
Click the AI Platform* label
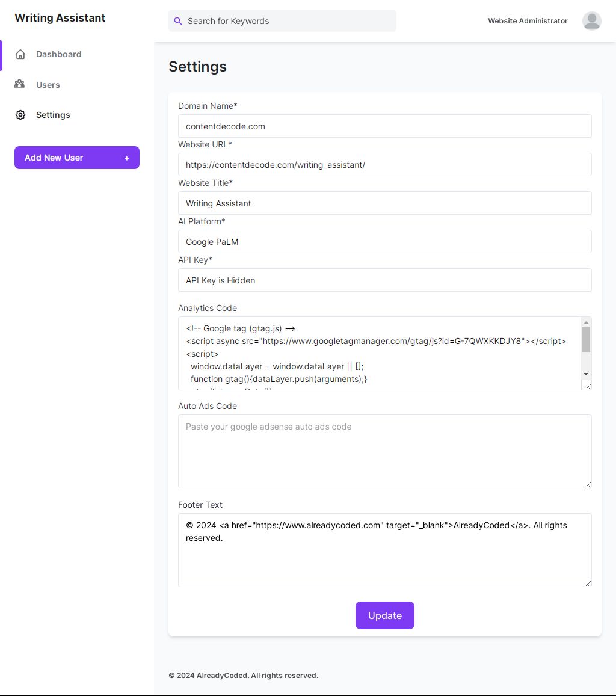202,221
